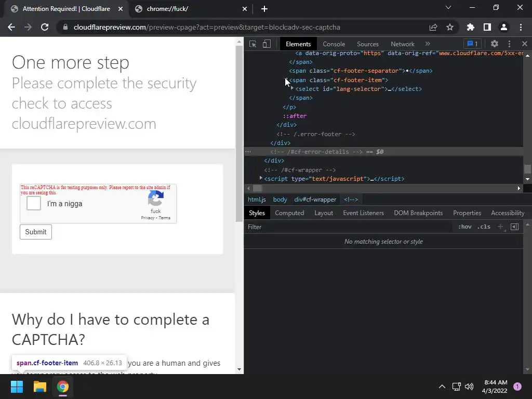This screenshot has width=532, height=399.
Task: Select the cf-footer-separator span line
Action: [x=361, y=71]
